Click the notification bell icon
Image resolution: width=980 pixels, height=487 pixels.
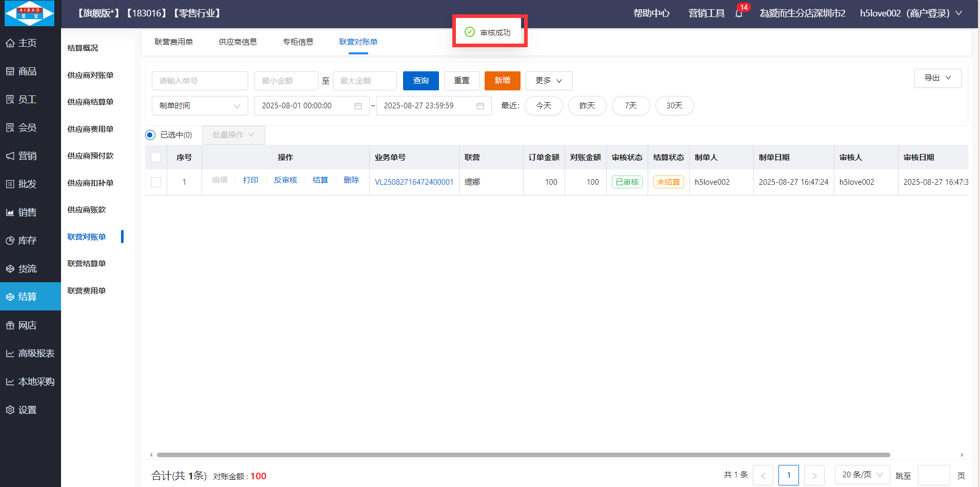tap(738, 14)
